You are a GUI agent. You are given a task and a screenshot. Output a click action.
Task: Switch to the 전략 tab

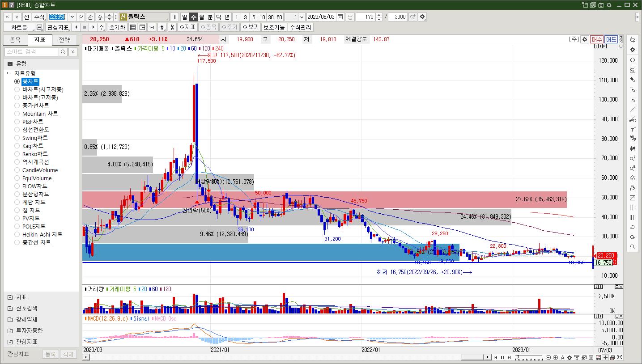64,40
